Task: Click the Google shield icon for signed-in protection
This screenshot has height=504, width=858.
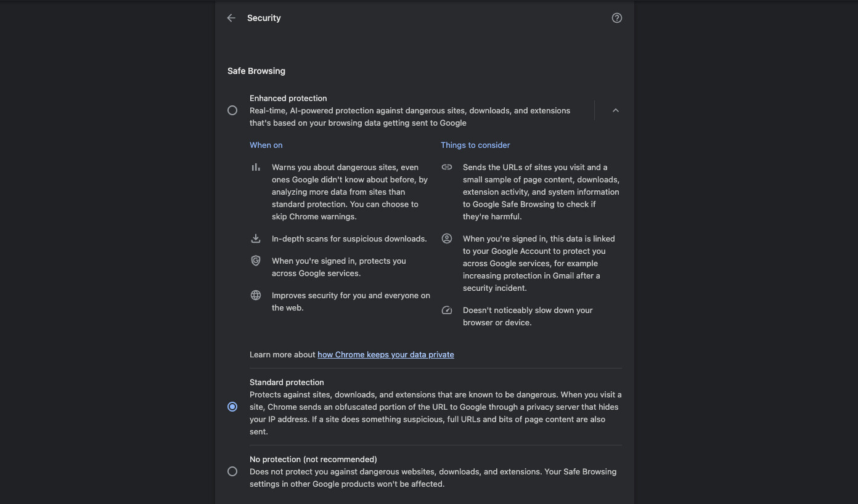Action: [x=256, y=261]
